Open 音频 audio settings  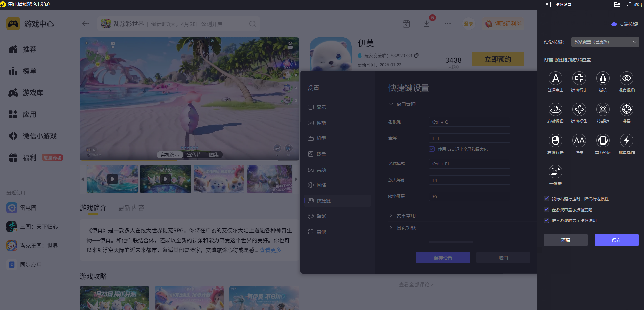338,170
